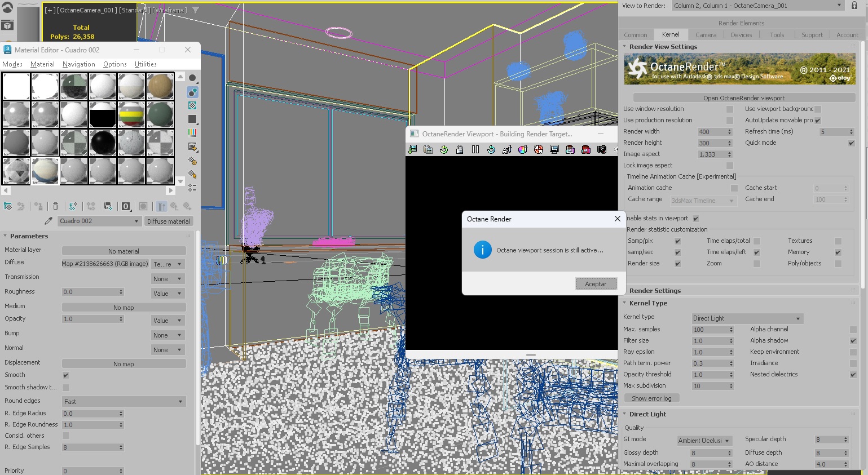
Task: Open the Utilities menu
Action: click(146, 64)
